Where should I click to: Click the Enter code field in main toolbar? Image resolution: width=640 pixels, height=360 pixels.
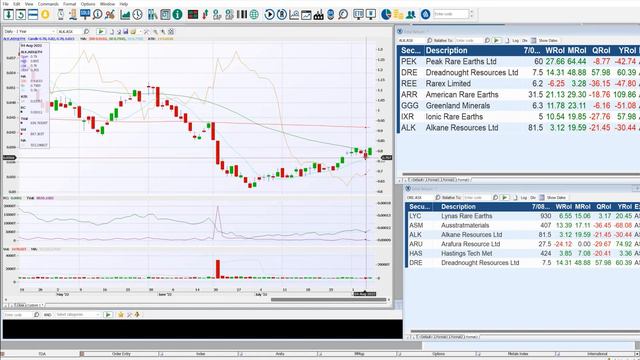pyautogui.click(x=451, y=14)
